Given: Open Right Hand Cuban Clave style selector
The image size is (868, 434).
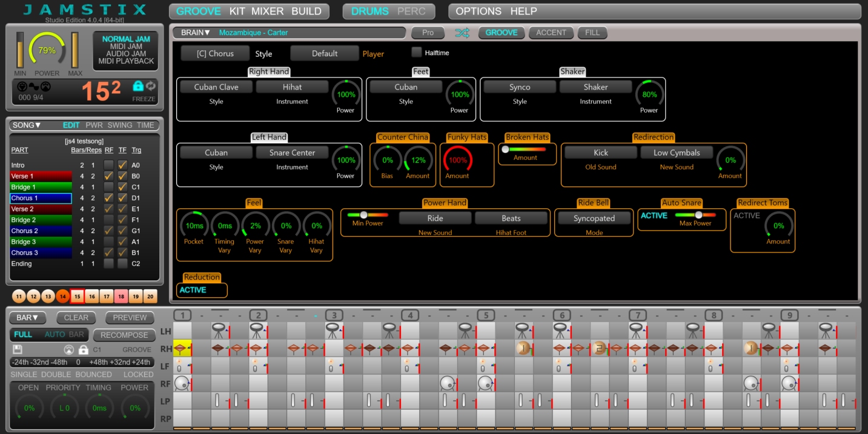Looking at the screenshot, I should [216, 87].
